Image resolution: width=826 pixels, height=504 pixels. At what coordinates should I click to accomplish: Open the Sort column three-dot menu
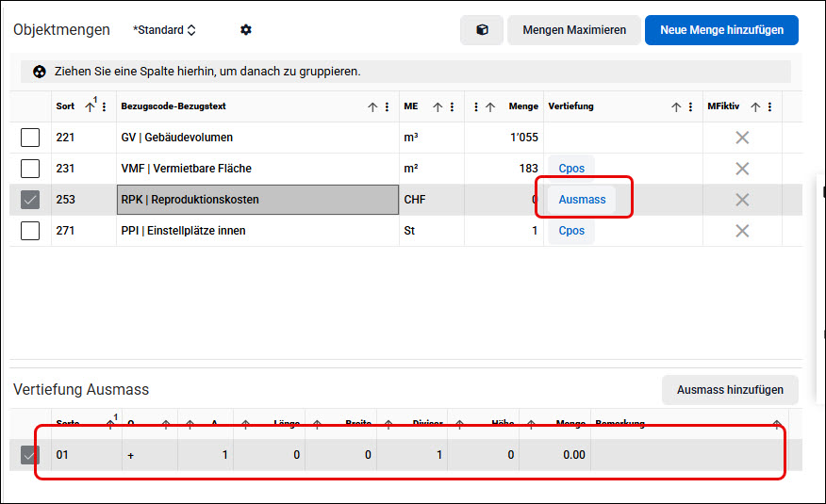point(105,106)
